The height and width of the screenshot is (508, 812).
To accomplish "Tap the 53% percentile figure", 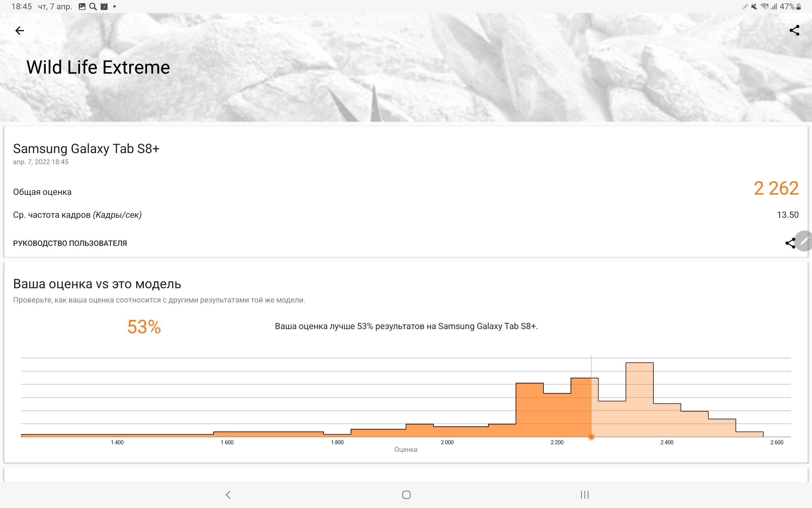I will pos(144,326).
